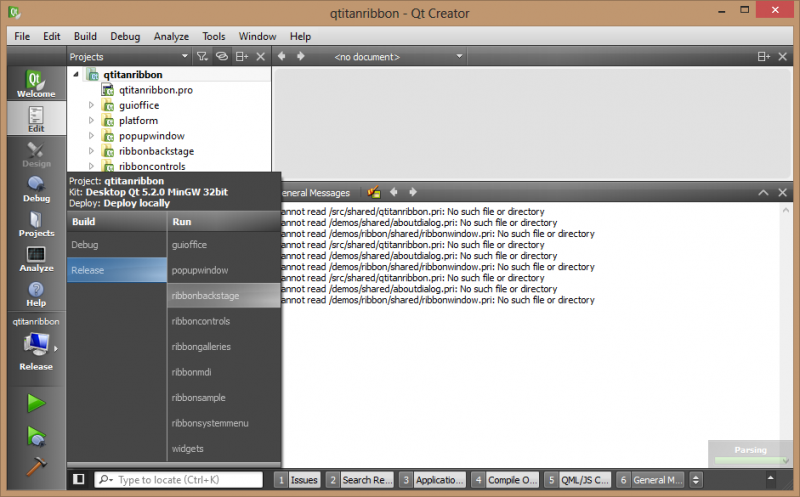Image resolution: width=800 pixels, height=497 pixels.
Task: Start debugging with the Run-debug icon
Action: (x=36, y=435)
